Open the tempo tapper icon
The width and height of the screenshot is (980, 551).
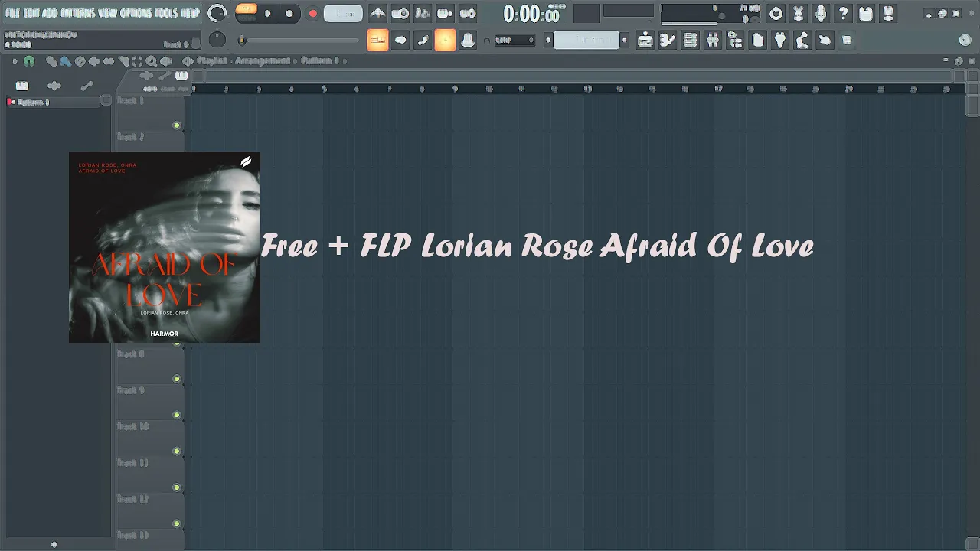tap(802, 40)
